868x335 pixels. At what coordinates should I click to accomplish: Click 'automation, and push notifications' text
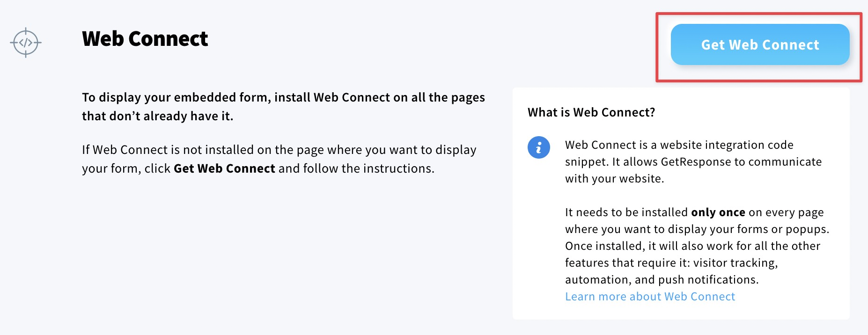coord(662,280)
